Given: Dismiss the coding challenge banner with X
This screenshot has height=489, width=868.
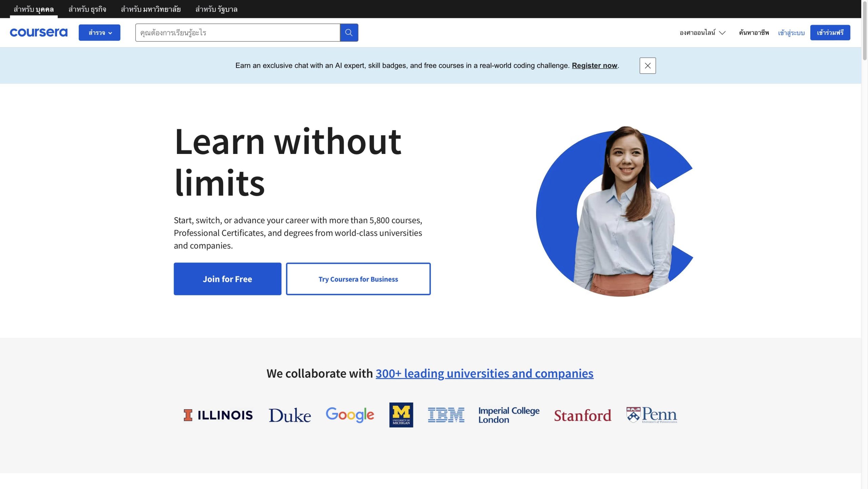Looking at the screenshot, I should 647,66.
